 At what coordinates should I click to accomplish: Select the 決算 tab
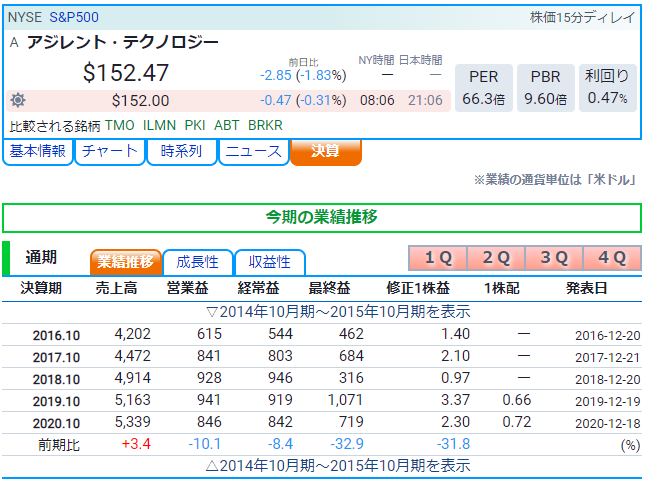click(x=326, y=152)
